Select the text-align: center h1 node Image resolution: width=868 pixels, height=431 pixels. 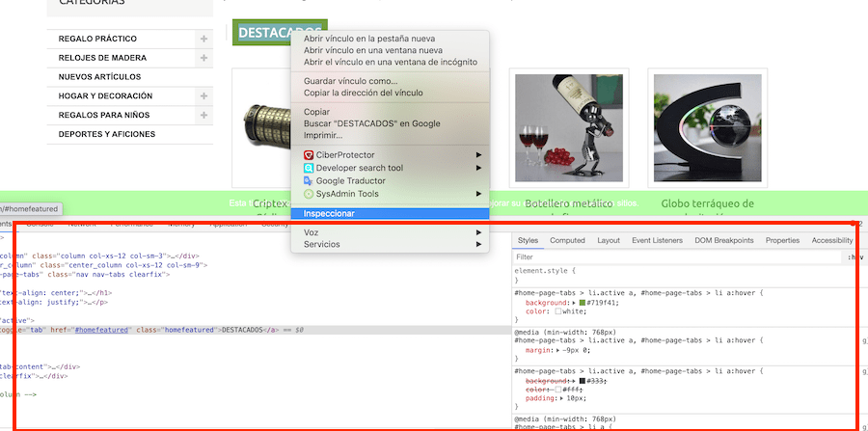point(56,292)
